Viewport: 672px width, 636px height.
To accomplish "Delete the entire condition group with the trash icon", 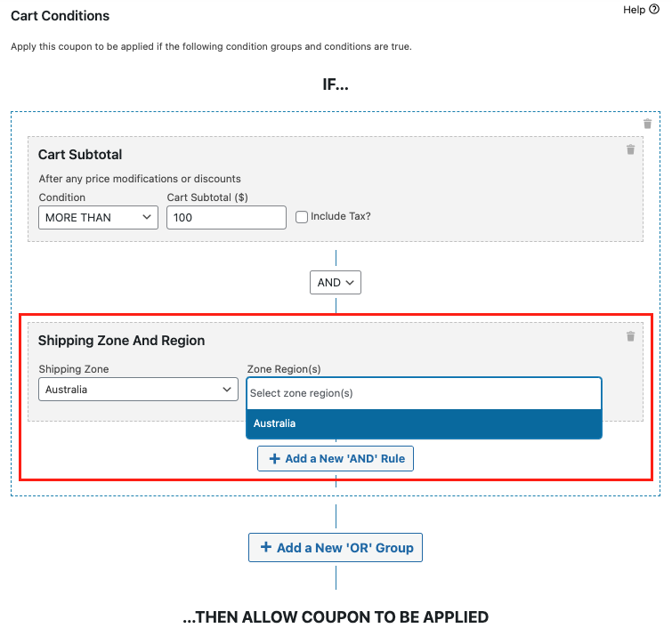I will (647, 124).
